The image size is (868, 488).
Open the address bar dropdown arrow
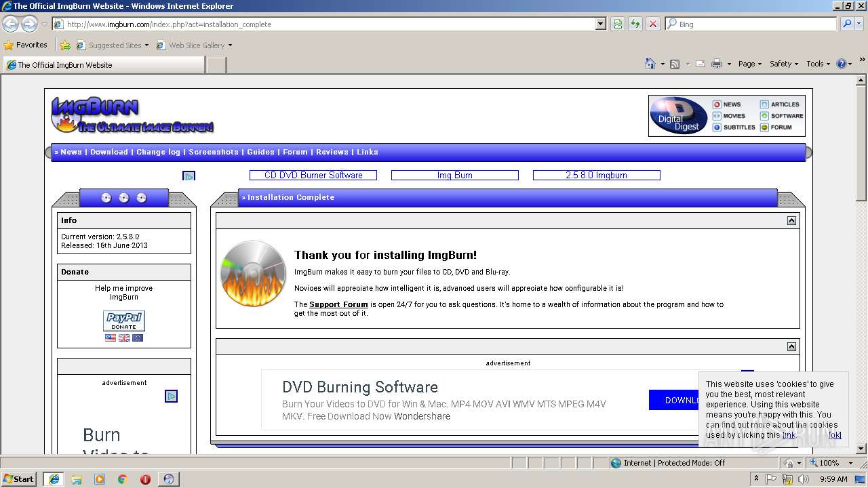[x=600, y=24]
